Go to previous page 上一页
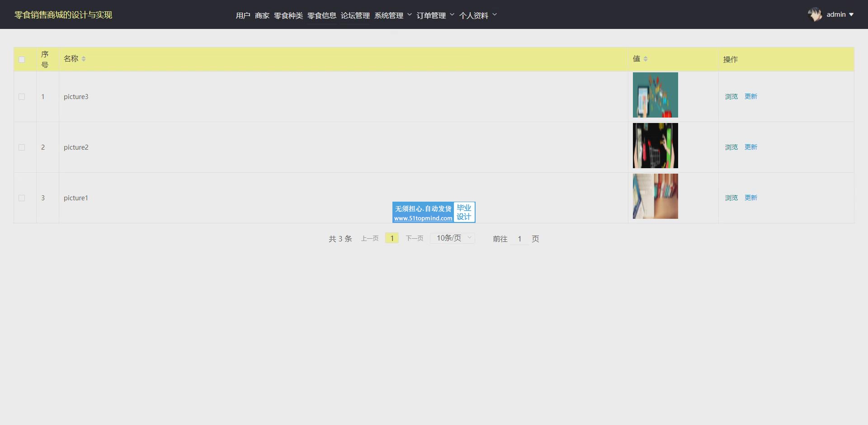 (x=369, y=238)
